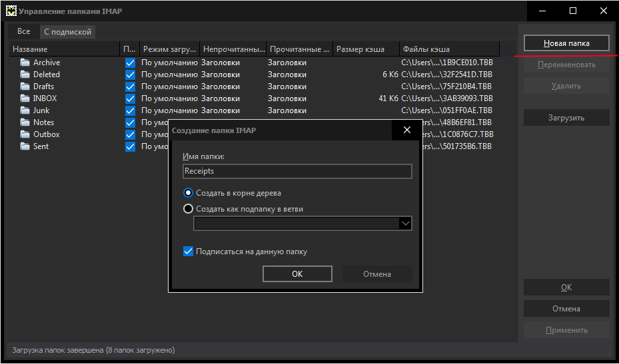Click the Junk folder icon
This screenshot has width=619, height=364.
[x=25, y=110]
